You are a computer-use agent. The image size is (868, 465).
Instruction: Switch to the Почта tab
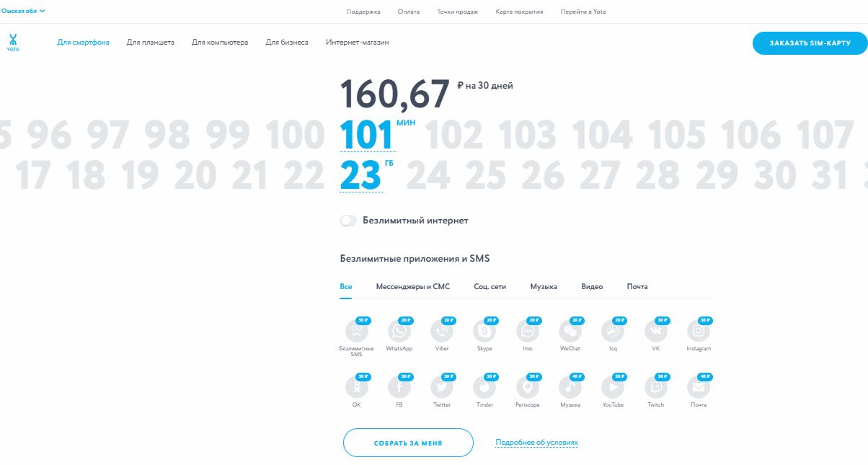[x=637, y=287]
